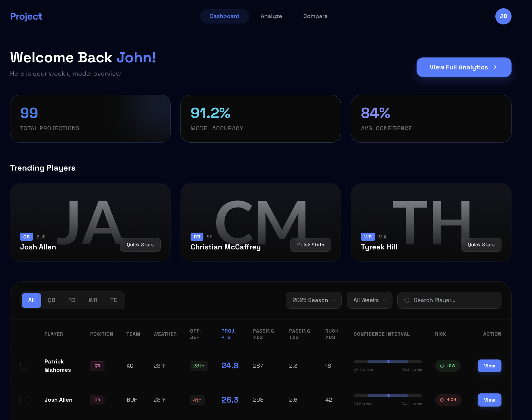
Task: Open the 2025 Season dropdown
Action: coord(313,300)
